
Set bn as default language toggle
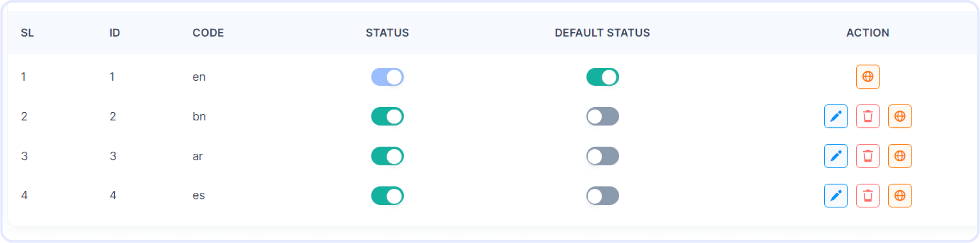(602, 116)
